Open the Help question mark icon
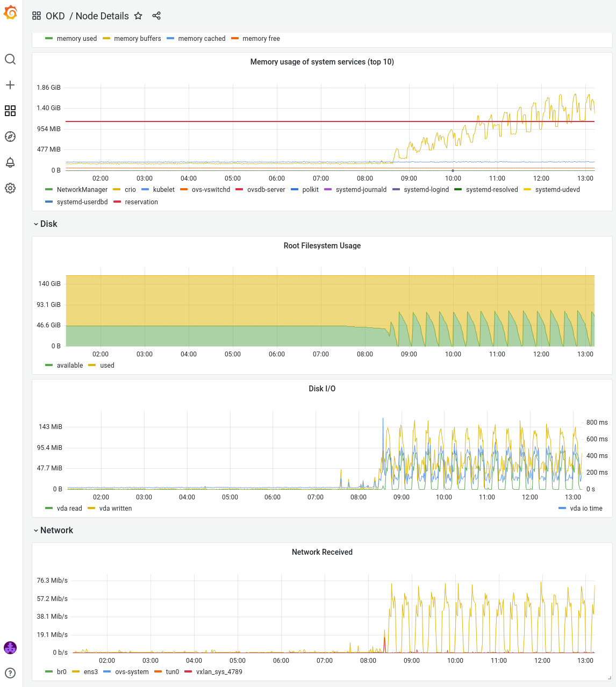The image size is (616, 687). tap(10, 673)
